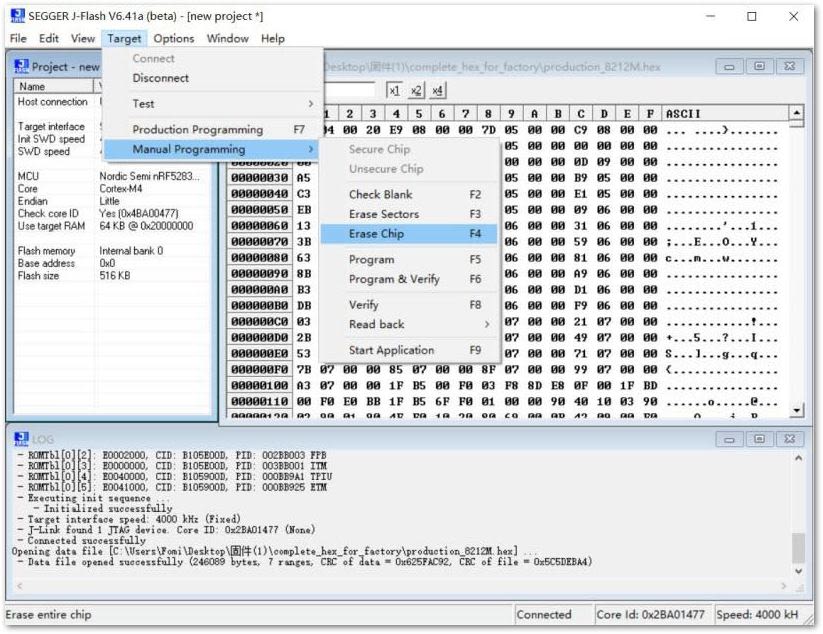Expand the Read back submenu

409,324
